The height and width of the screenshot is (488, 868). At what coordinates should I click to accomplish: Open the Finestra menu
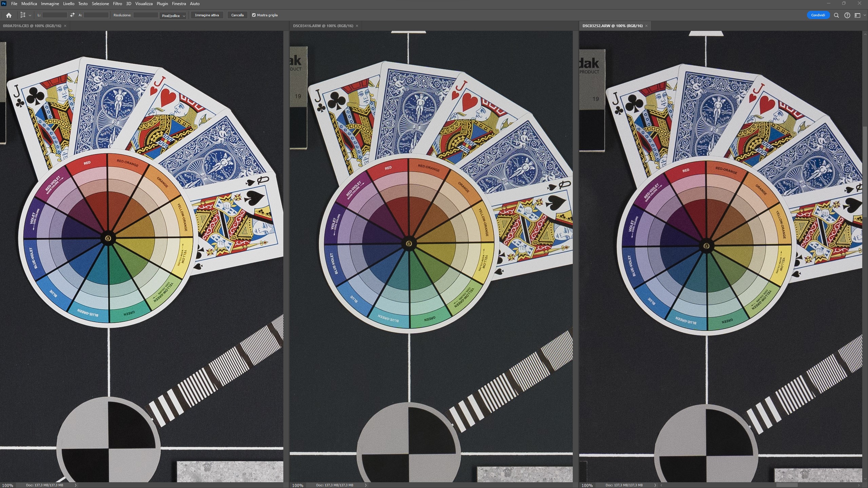(179, 4)
